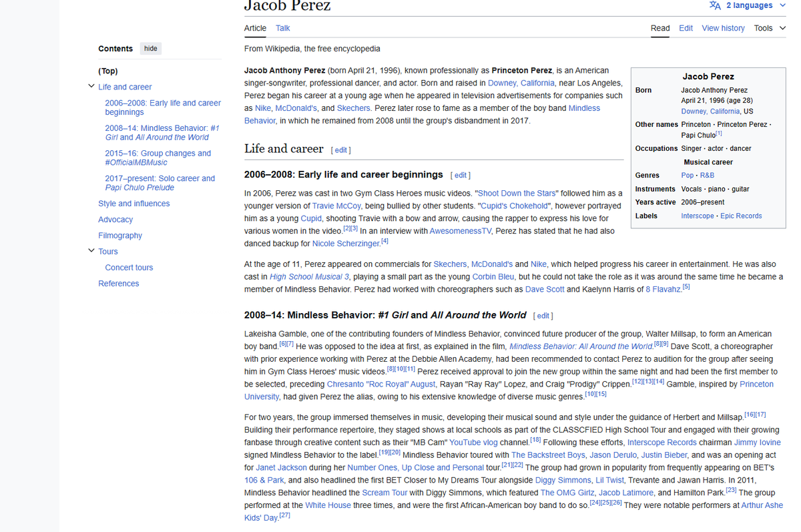Open the White House link
This screenshot has width=801, height=532.
[328, 505]
